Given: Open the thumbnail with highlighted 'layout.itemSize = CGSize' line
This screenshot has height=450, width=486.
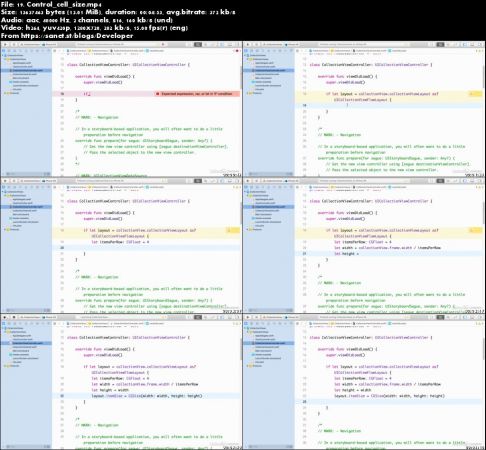Looking at the screenshot, I should [x=121, y=382].
